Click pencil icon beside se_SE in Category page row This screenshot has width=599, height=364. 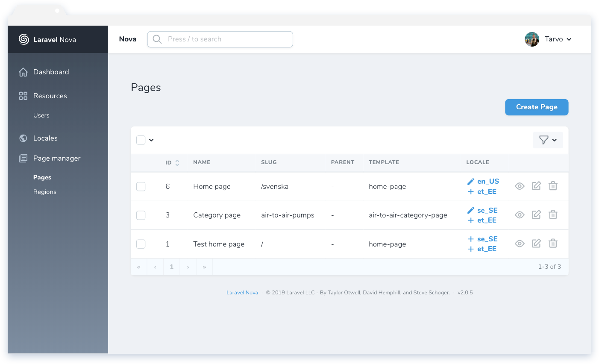[x=471, y=210]
